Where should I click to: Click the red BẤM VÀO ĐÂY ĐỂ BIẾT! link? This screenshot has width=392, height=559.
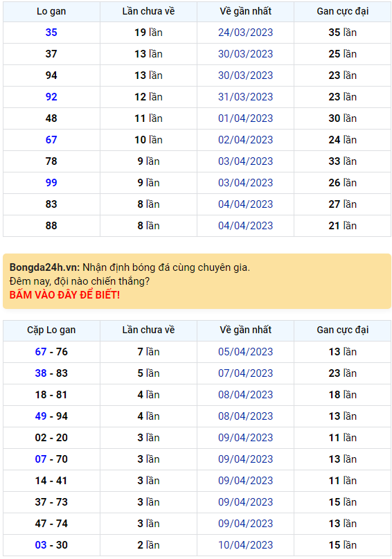pyautogui.click(x=64, y=295)
